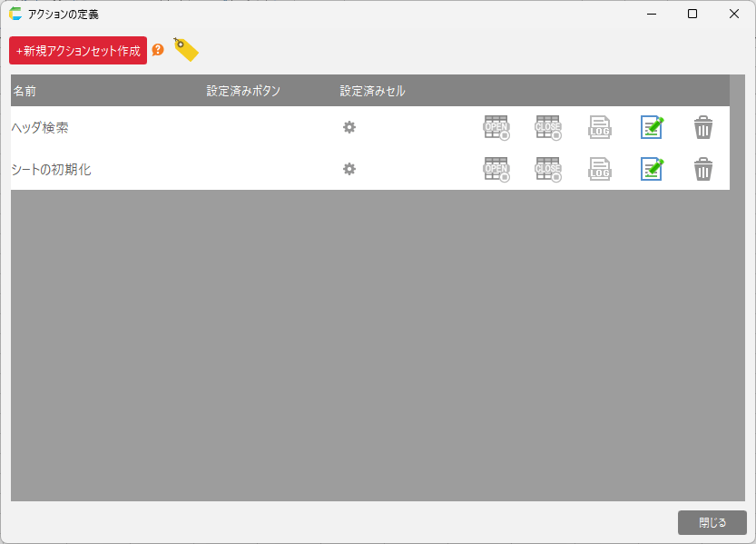
Task: Open help via the orange question mark icon
Action: click(x=158, y=50)
